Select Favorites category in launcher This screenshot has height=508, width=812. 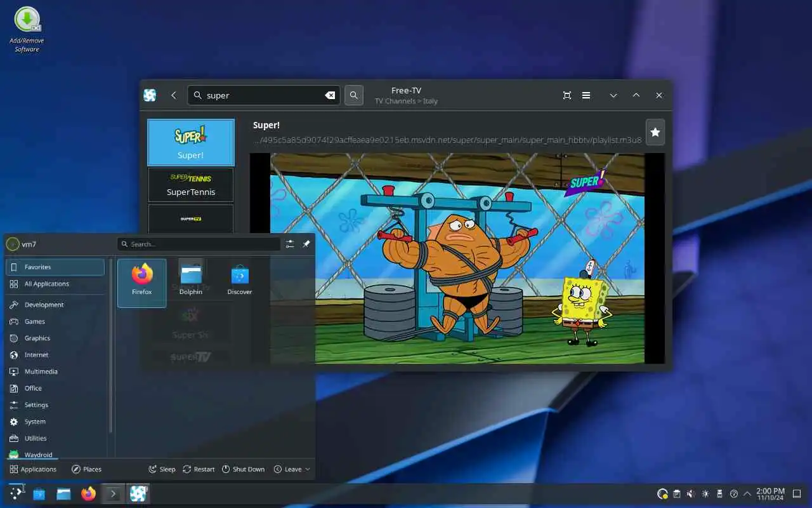tap(55, 267)
